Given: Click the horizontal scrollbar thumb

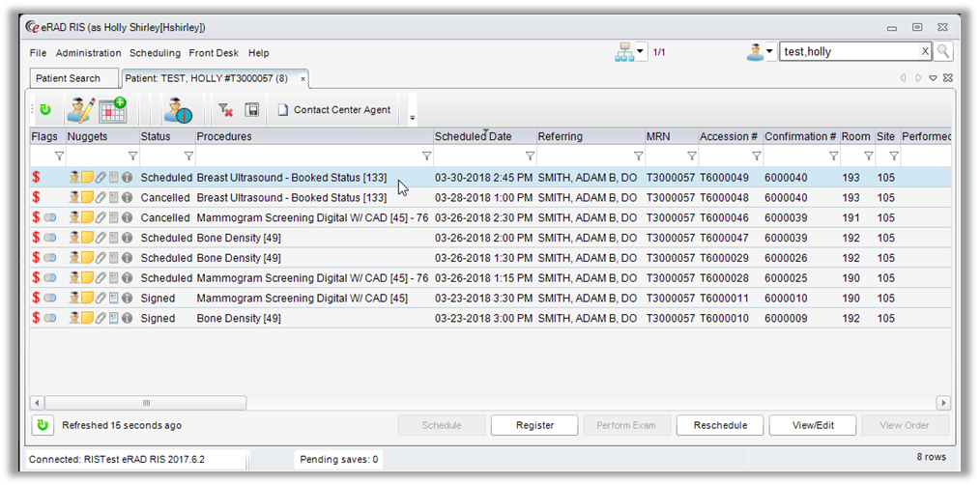Looking at the screenshot, I should [146, 403].
